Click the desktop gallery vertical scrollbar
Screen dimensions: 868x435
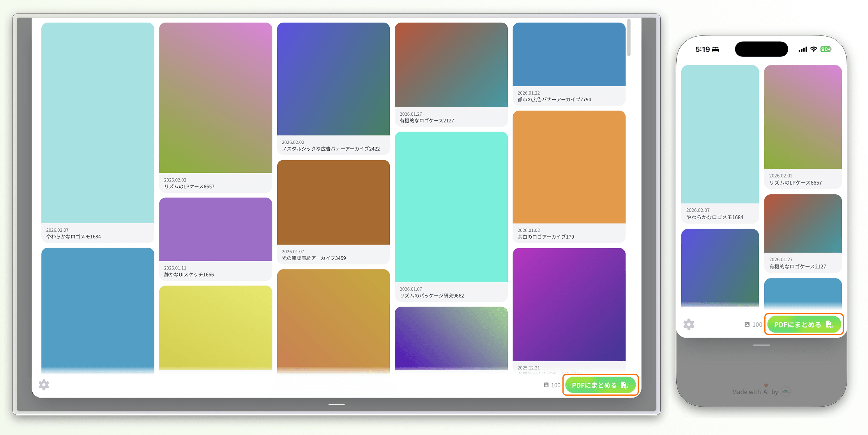[x=629, y=38]
